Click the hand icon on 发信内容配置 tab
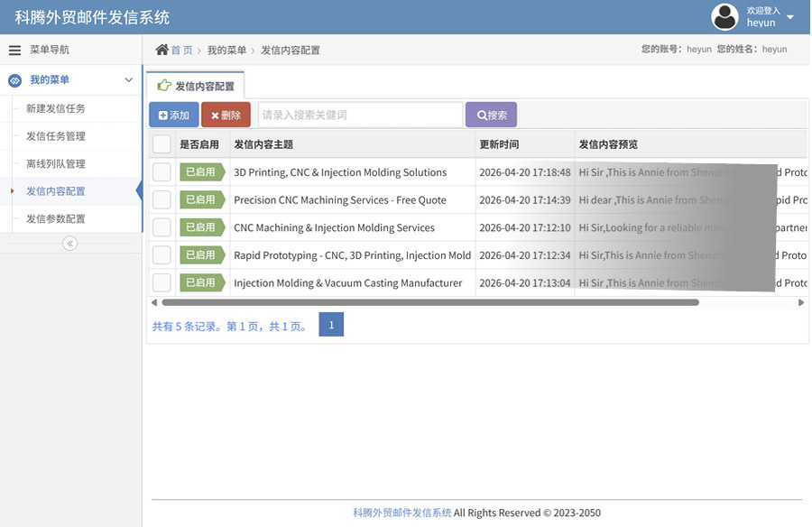 164,87
